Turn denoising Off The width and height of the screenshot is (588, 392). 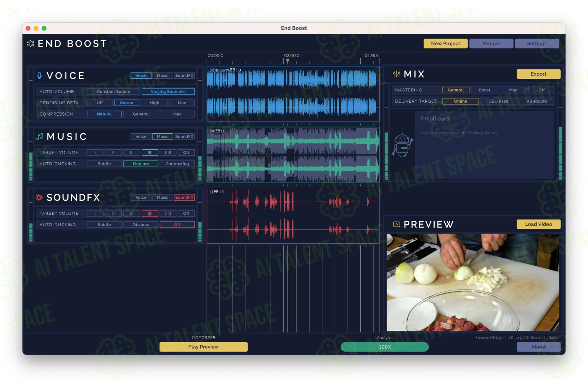100,103
